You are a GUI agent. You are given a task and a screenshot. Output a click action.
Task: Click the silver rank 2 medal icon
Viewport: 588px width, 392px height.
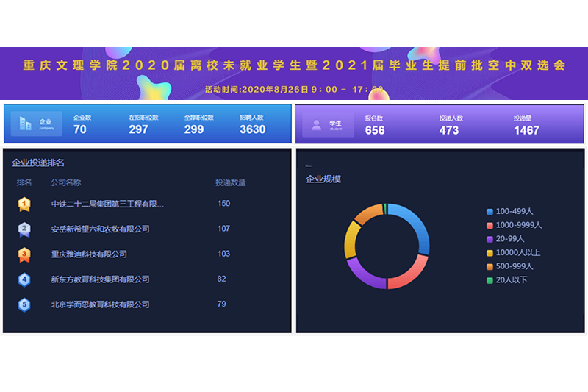click(x=24, y=229)
